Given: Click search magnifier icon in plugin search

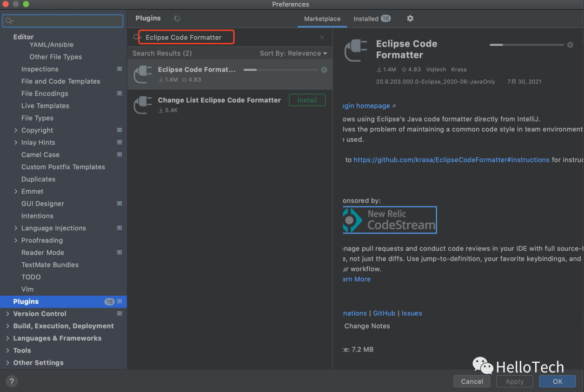Looking at the screenshot, I should (x=137, y=37).
